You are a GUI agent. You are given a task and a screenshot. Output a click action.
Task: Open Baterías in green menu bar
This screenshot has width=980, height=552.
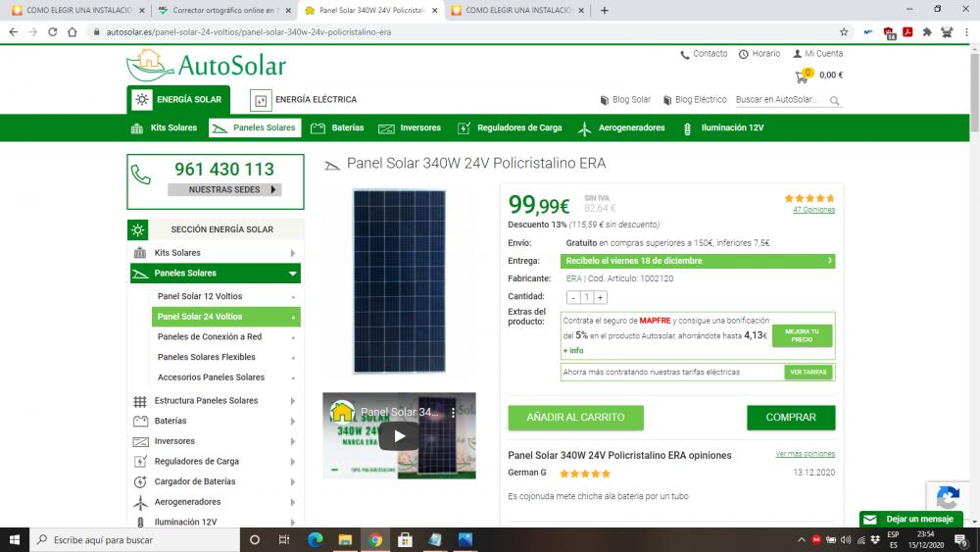tap(337, 127)
